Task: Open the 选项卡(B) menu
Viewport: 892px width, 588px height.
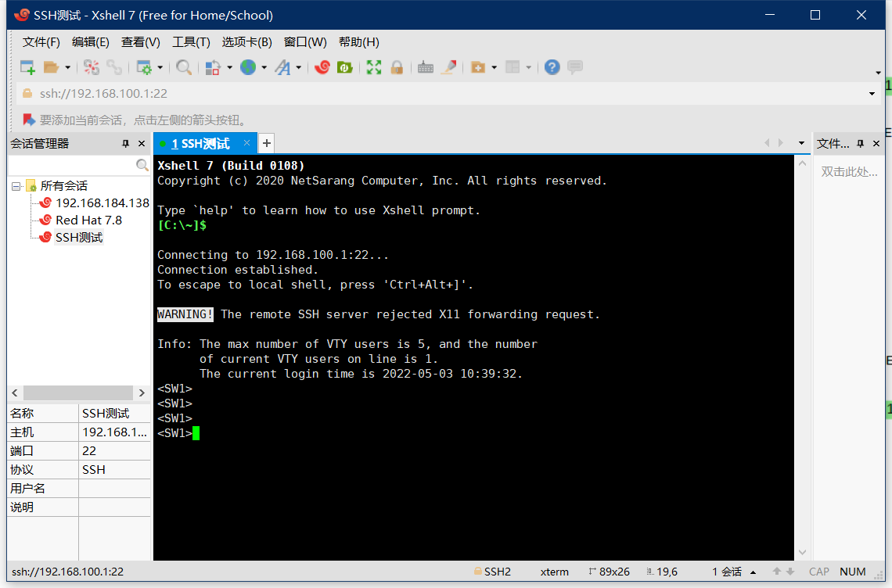Action: (247, 42)
